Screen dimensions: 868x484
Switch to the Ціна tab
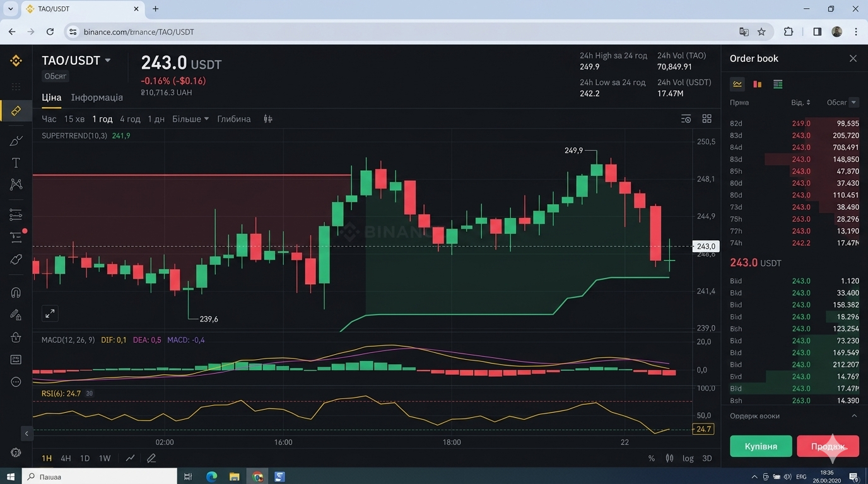coord(52,98)
